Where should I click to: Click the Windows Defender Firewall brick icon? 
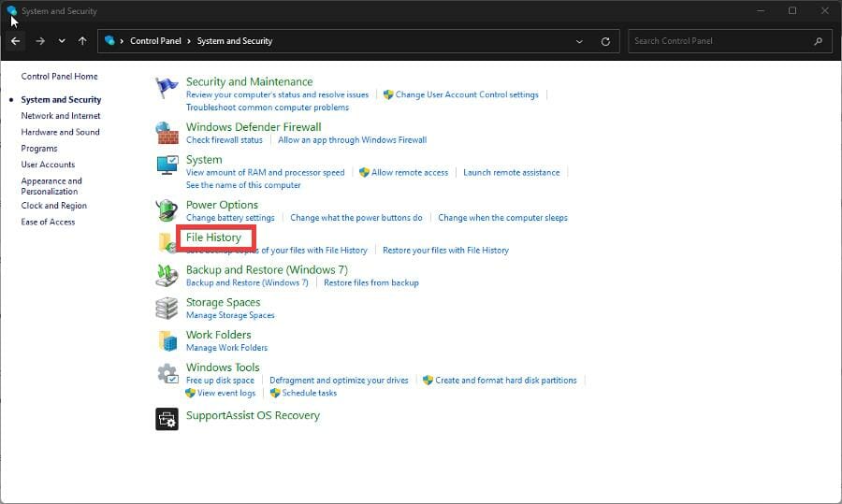click(x=167, y=133)
